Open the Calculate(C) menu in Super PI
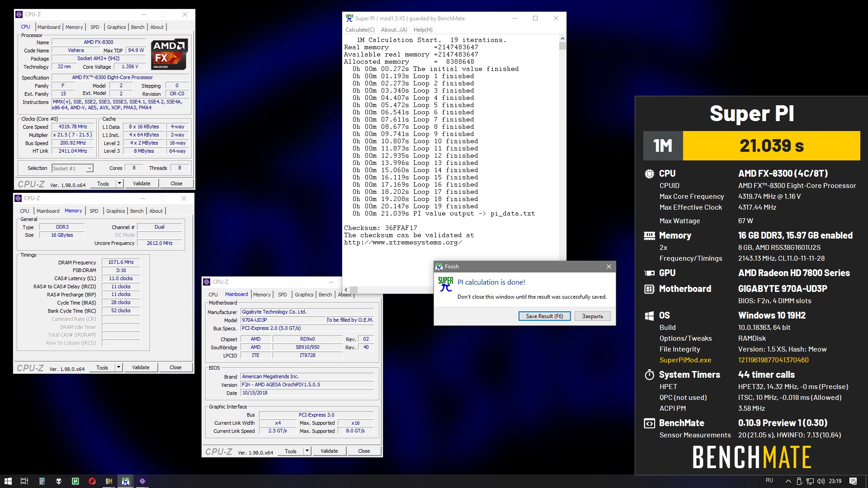The height and width of the screenshot is (488, 868). click(x=360, y=30)
